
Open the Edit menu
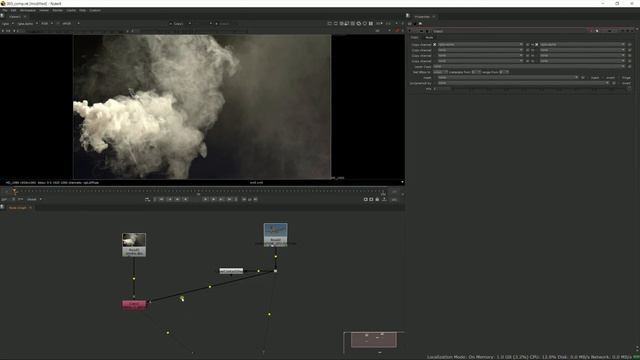pos(13,10)
